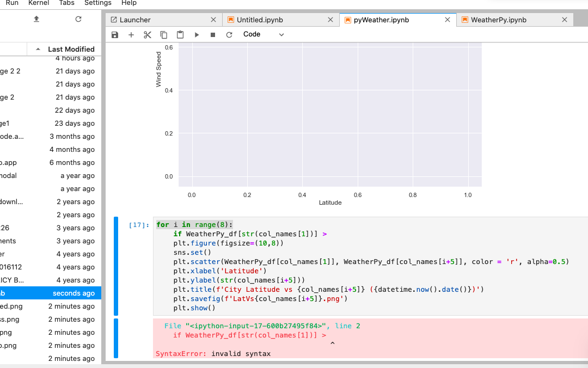Screen dimensions: 588x368
Task: Click the Wind Speed axis label on the plot
Action: click(x=158, y=69)
